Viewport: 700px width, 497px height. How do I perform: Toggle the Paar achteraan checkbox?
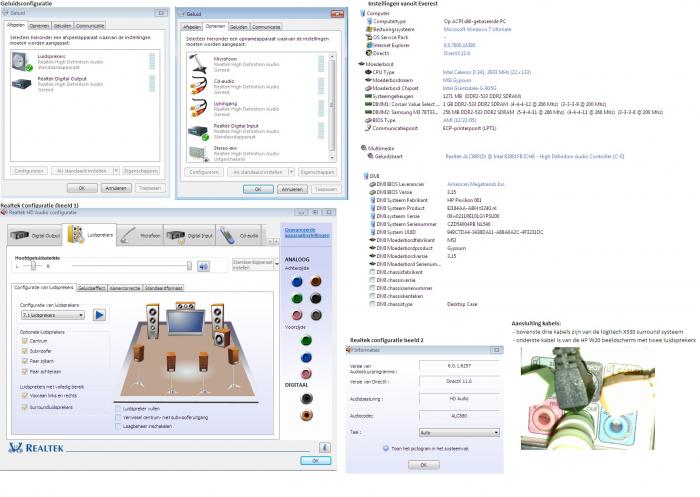click(25, 371)
